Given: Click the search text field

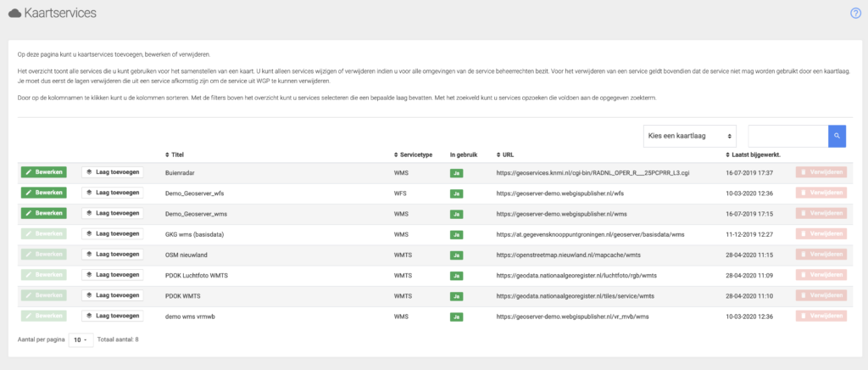Looking at the screenshot, I should (x=787, y=136).
